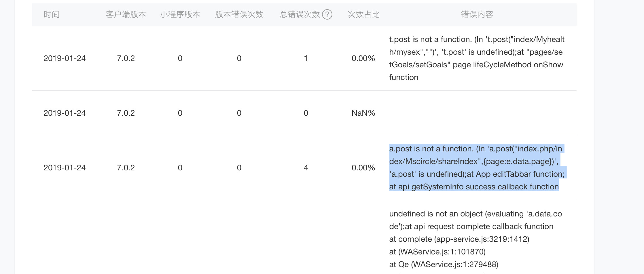Click the NaN% percentage cell

[363, 113]
